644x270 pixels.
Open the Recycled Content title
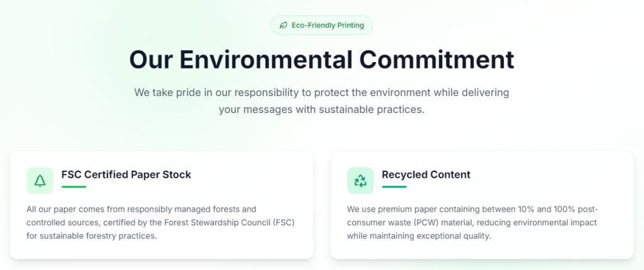click(426, 175)
